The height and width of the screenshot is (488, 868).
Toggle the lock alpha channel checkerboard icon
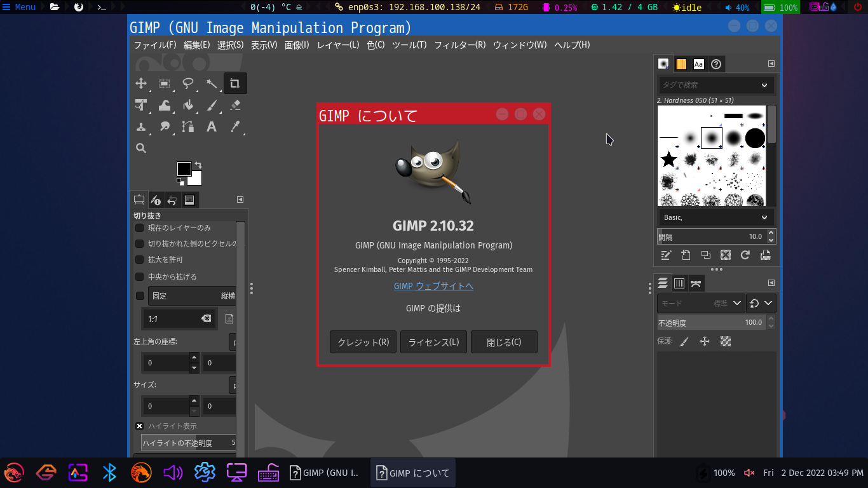pyautogui.click(x=726, y=342)
